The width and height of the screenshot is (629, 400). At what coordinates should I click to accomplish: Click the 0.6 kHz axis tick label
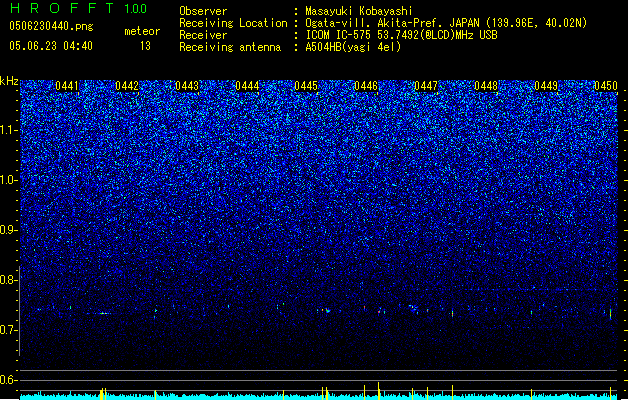coord(9,380)
